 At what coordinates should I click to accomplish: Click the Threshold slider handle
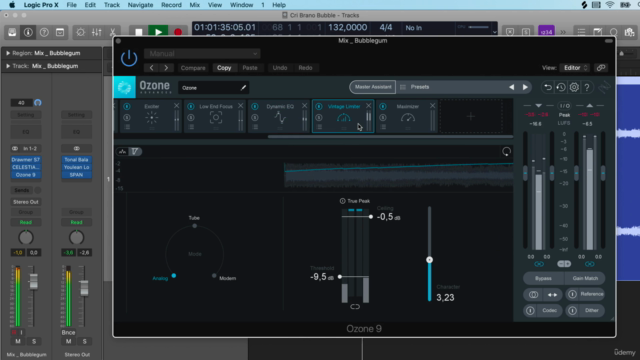(x=340, y=277)
